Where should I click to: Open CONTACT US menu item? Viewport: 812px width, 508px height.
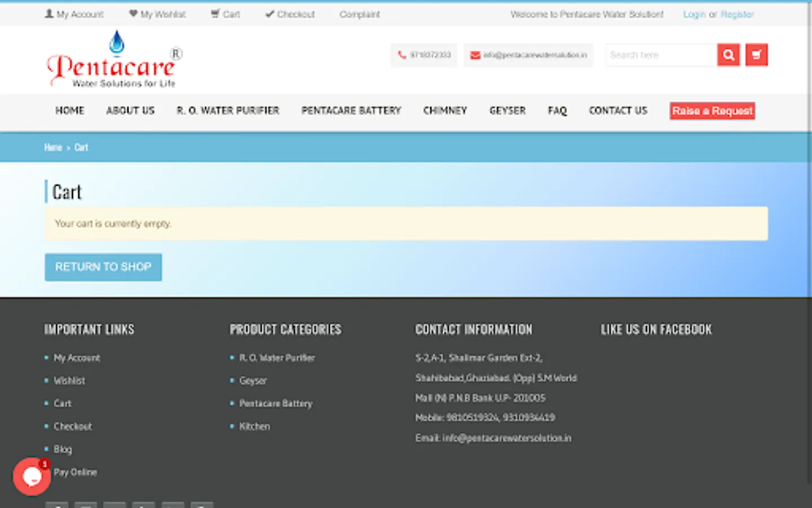pos(618,111)
